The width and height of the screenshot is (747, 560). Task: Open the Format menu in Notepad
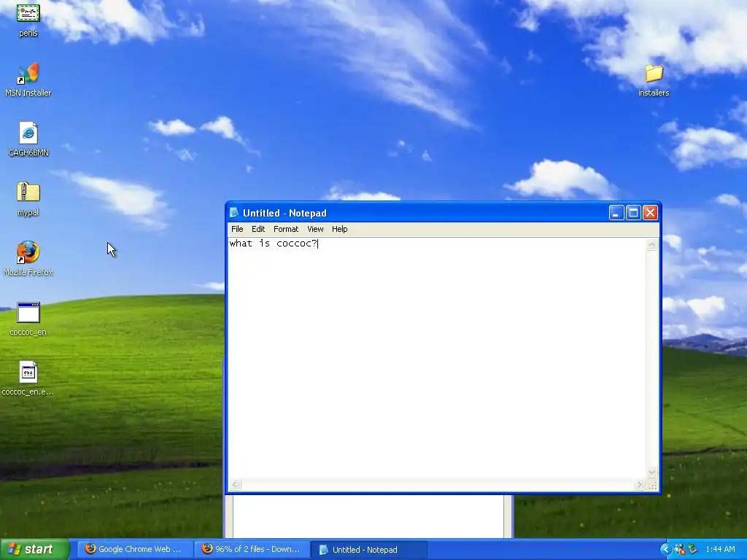click(286, 229)
